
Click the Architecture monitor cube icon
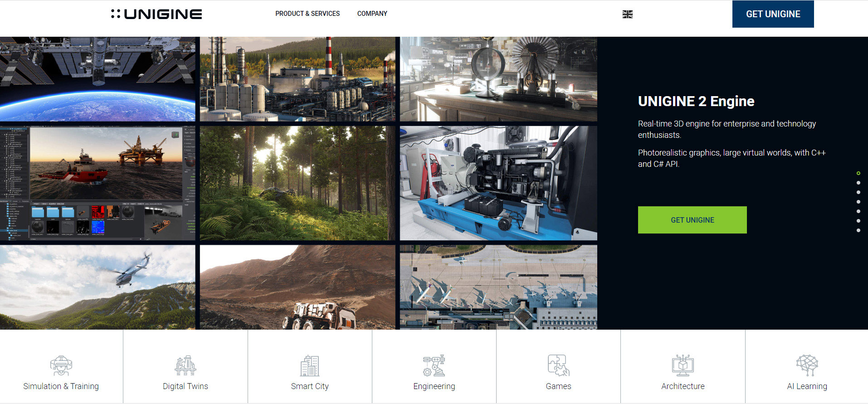683,365
